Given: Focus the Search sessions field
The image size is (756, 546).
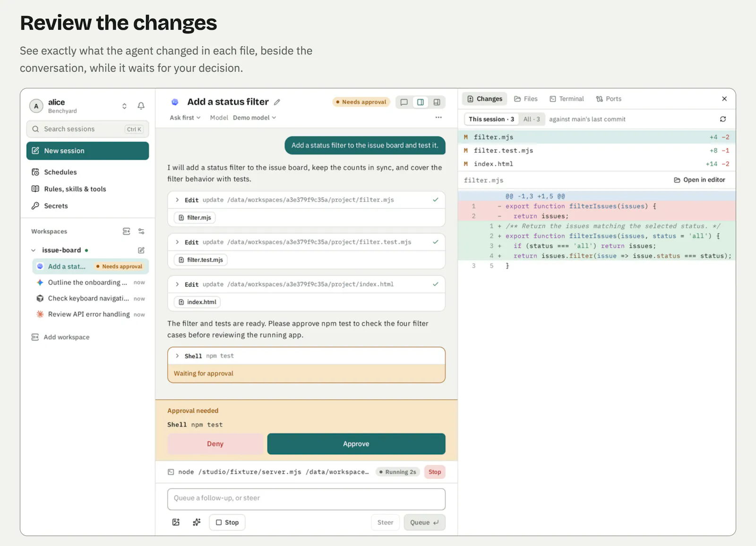Looking at the screenshot, I should point(87,129).
